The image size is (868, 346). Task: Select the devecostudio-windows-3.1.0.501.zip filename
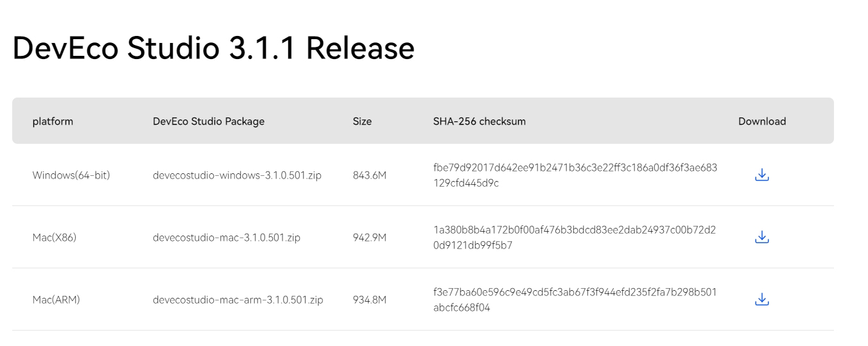tap(237, 175)
